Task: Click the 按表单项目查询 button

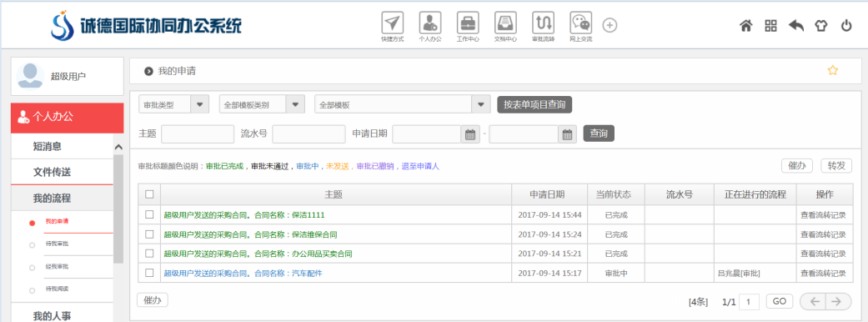Action: [534, 104]
